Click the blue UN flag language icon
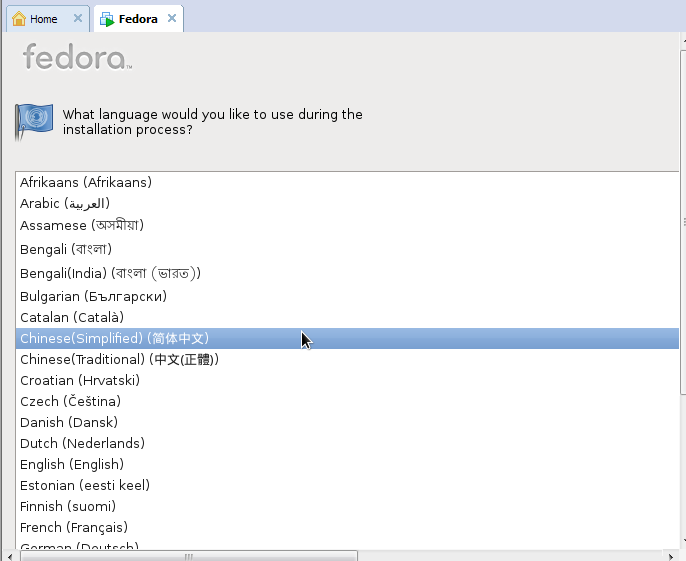This screenshot has width=686, height=561. pos(34,122)
